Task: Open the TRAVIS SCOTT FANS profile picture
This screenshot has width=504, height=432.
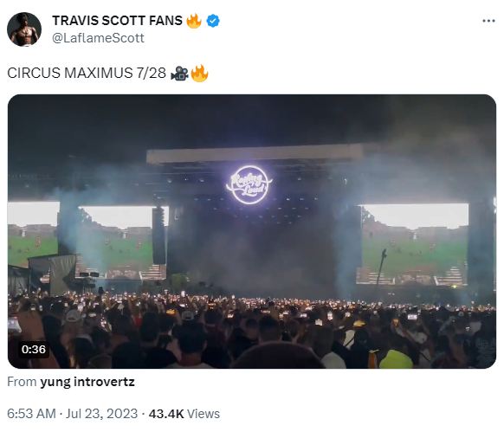Action: [x=24, y=29]
